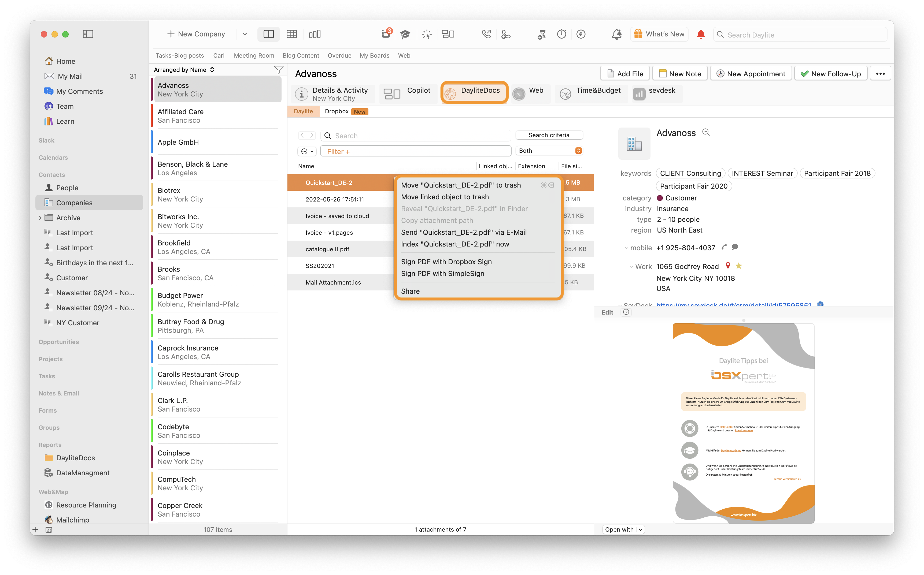The height and width of the screenshot is (575, 924).
Task: Click Add File button
Action: click(625, 73)
